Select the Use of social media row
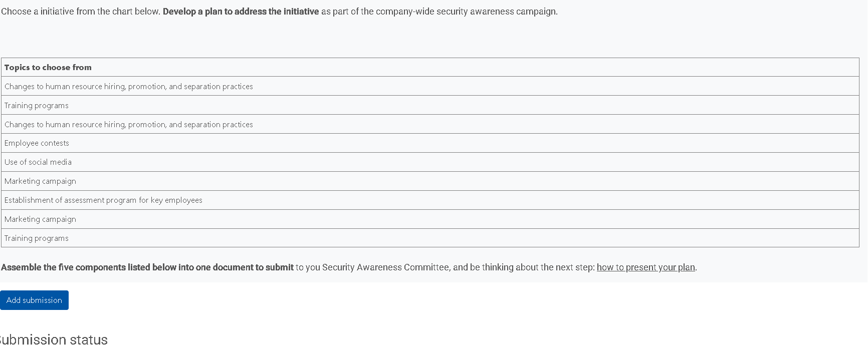This screenshot has height=345, width=868. (430, 162)
